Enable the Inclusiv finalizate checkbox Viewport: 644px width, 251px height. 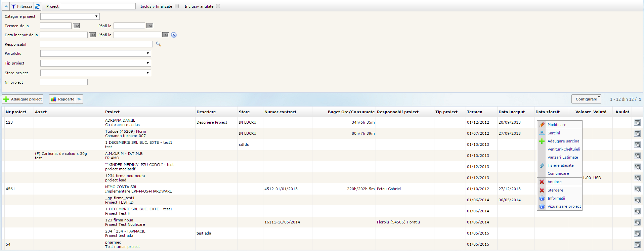pos(177,6)
